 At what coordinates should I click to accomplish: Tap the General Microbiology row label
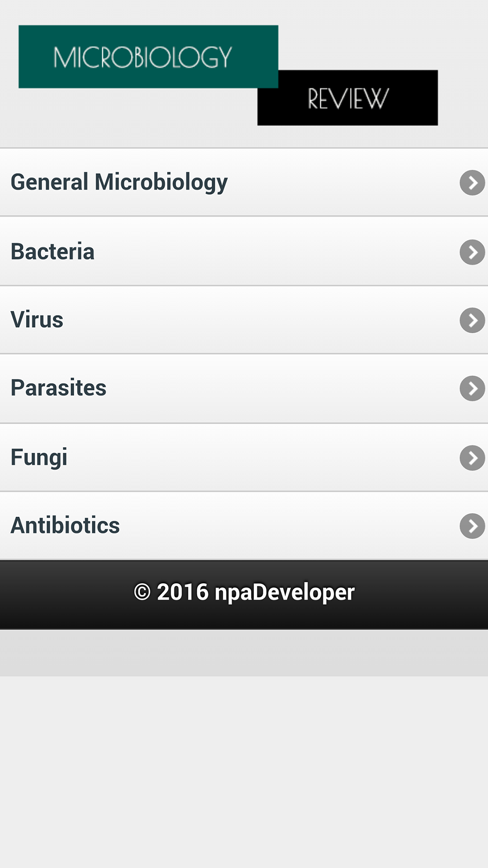coord(119,182)
